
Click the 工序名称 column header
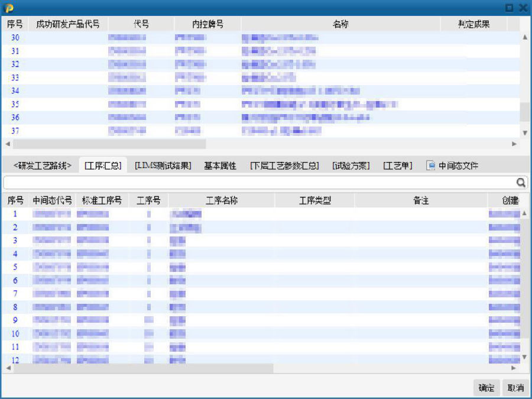[222, 200]
